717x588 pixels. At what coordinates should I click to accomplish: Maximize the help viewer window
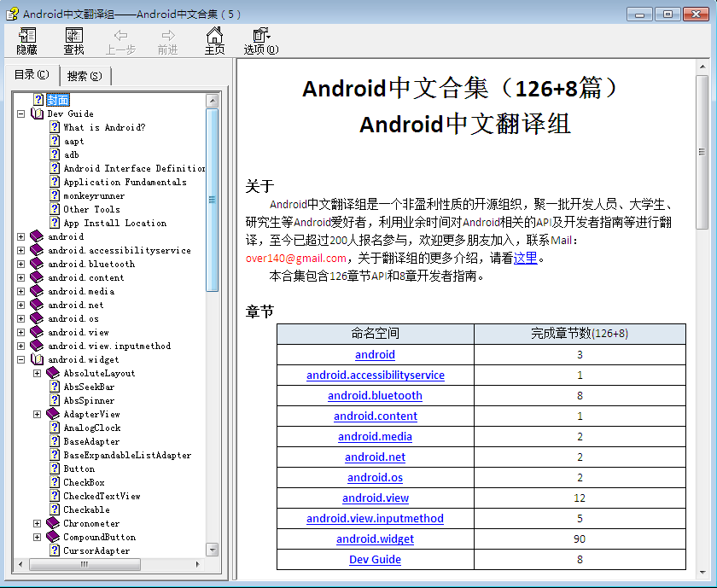click(x=667, y=15)
